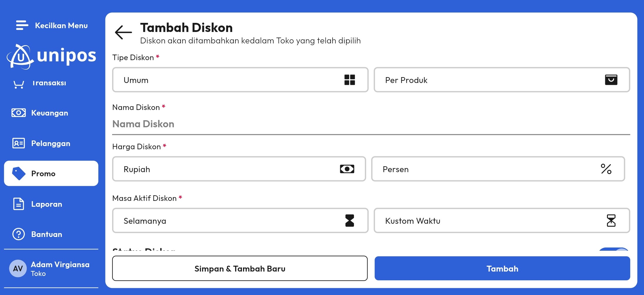
Task: Click the back arrow icon
Action: point(123,32)
